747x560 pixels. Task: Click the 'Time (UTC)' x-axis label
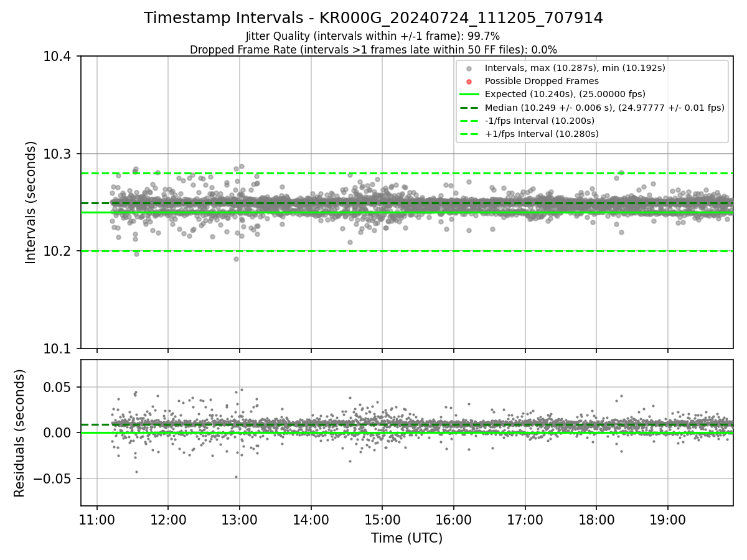(406, 538)
